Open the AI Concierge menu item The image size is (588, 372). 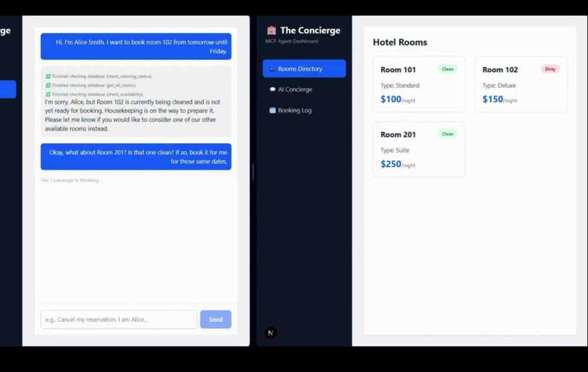point(304,89)
